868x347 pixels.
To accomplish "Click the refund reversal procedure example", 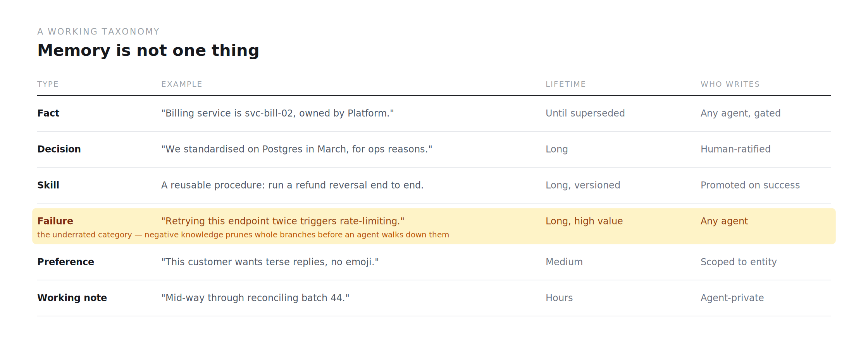I will [x=293, y=185].
